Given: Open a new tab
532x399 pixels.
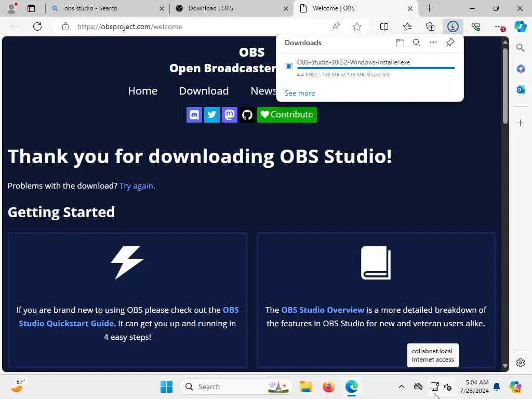Looking at the screenshot, I should pyautogui.click(x=430, y=8).
